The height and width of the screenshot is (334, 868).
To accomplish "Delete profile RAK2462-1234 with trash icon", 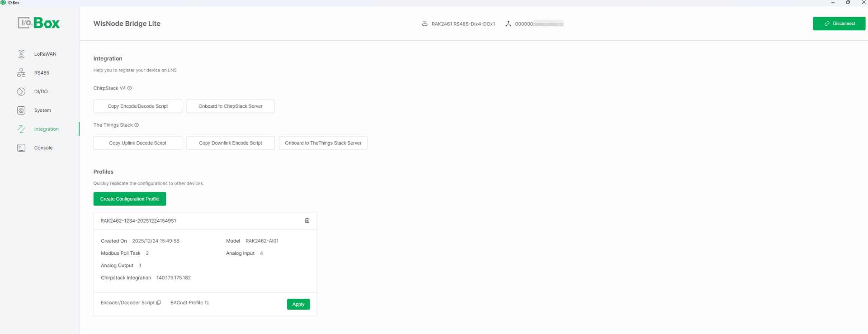I will (307, 220).
